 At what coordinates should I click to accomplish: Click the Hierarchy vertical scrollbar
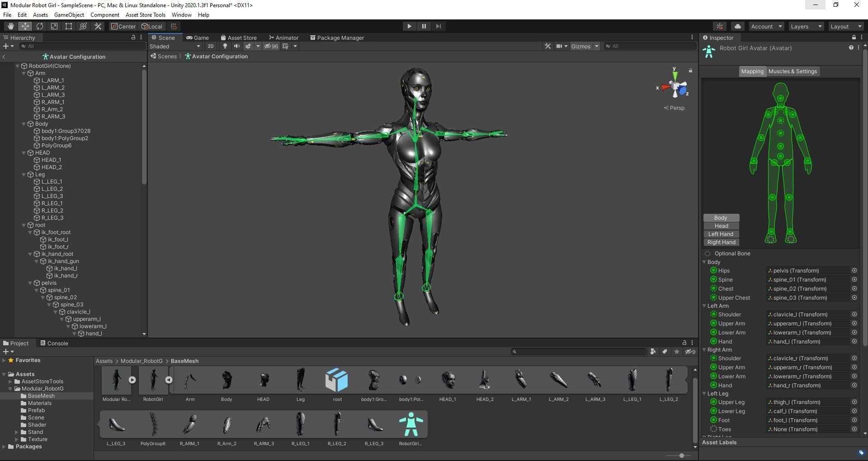[x=144, y=127]
